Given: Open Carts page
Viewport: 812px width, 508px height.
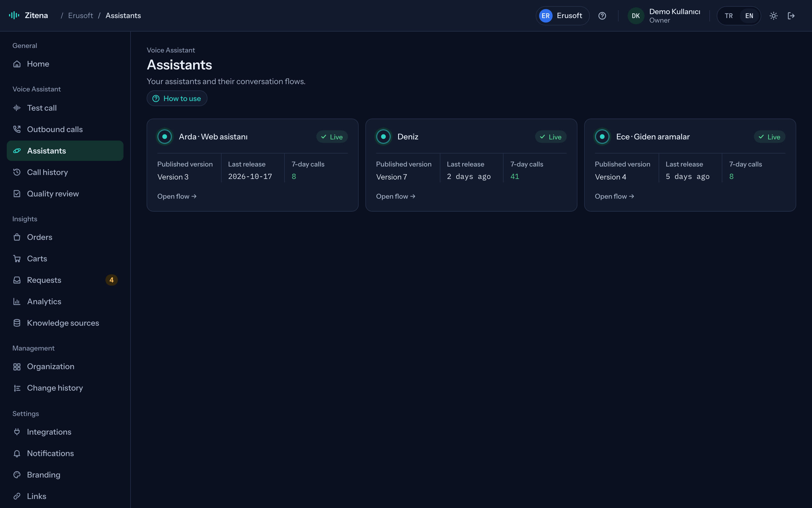Looking at the screenshot, I should pos(65,259).
